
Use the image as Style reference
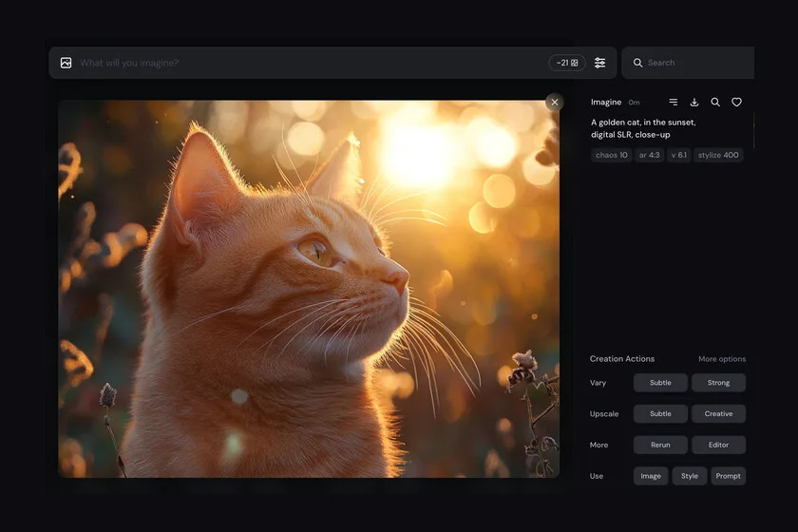point(690,476)
